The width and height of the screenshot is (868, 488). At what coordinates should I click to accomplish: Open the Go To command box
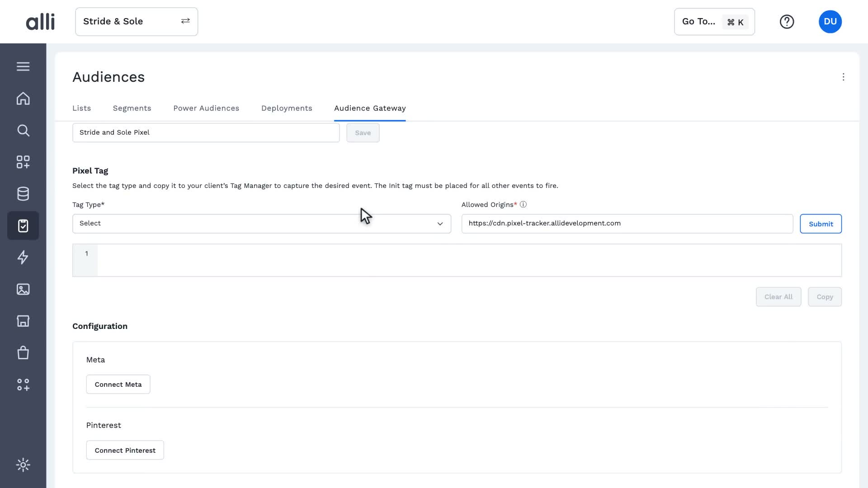click(714, 22)
